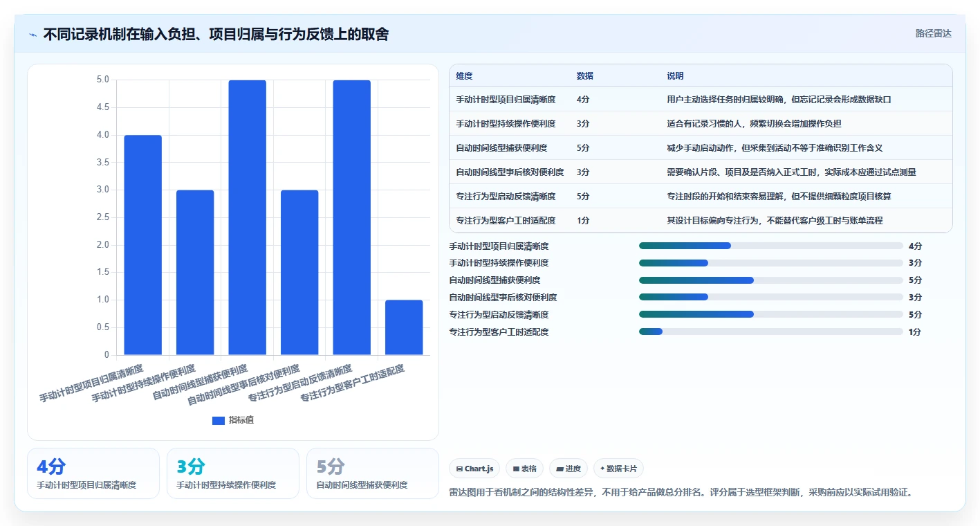Click the 专注行为型客户工时适配度 progress bar

[x=771, y=332]
